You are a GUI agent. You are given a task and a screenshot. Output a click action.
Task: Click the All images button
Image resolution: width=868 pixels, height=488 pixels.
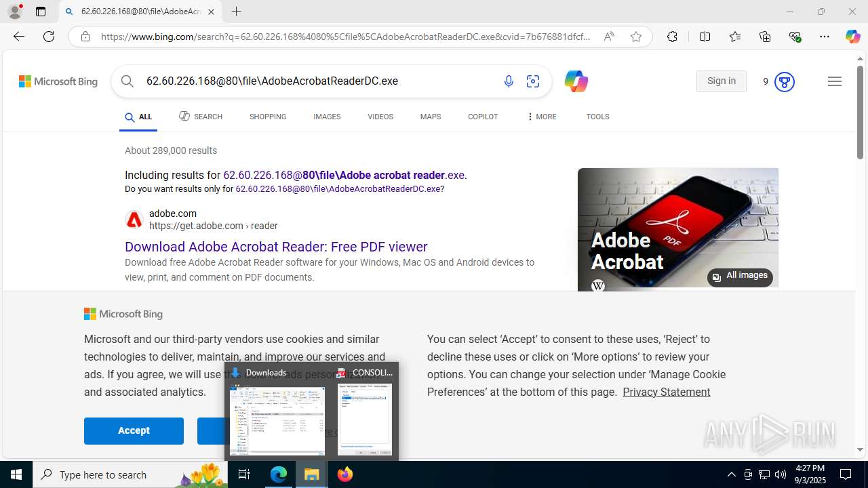point(740,277)
